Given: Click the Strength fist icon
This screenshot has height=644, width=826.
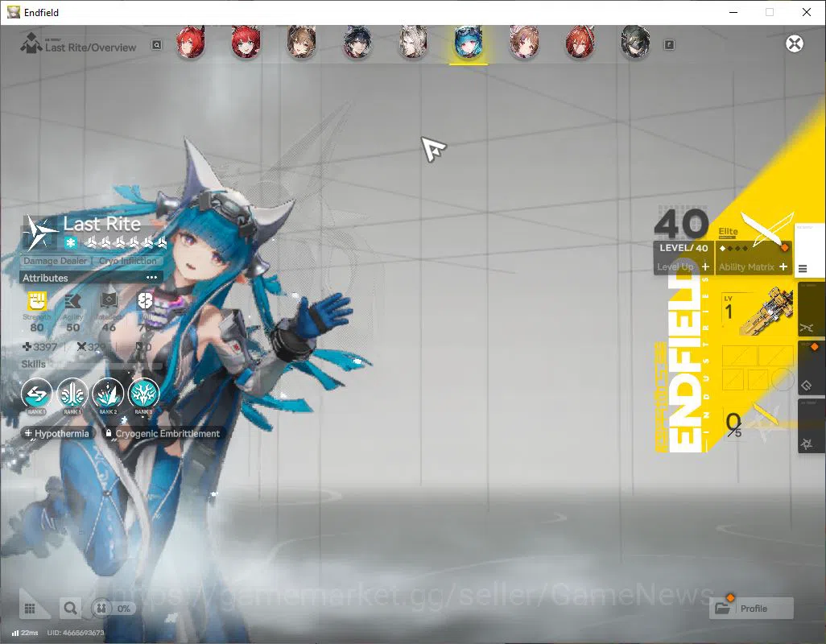Looking at the screenshot, I should 37,301.
